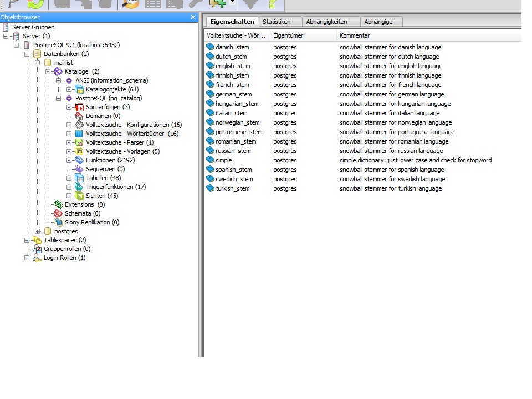Click the add server connection icon
The width and height of the screenshot is (532, 399).
(x=11, y=6)
